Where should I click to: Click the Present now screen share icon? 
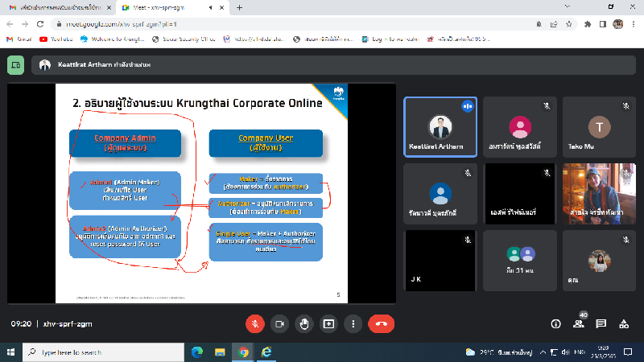328,323
